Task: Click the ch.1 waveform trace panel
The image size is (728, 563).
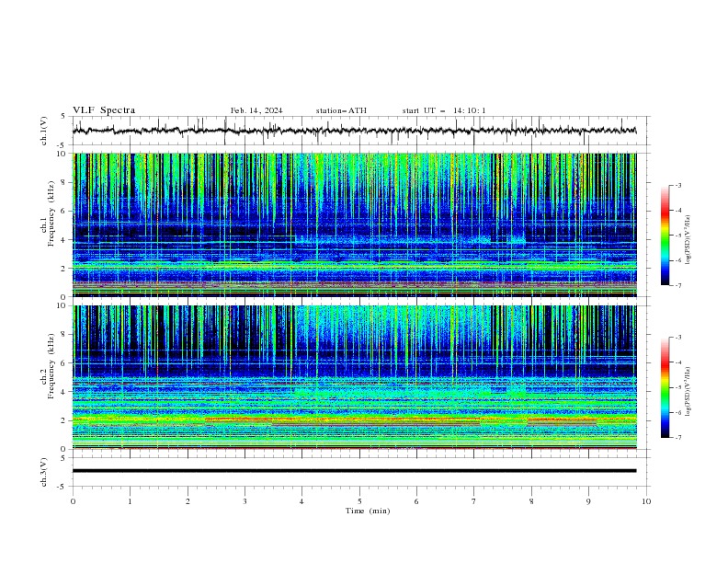Action: (361, 131)
